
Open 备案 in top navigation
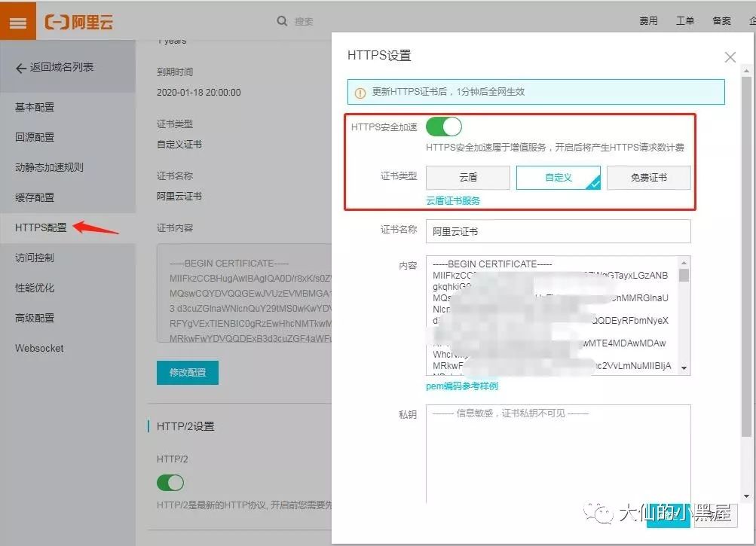pos(722,21)
